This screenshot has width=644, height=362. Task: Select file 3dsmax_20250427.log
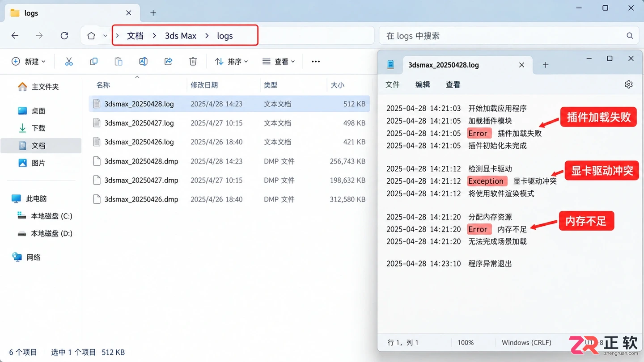(x=229, y=123)
